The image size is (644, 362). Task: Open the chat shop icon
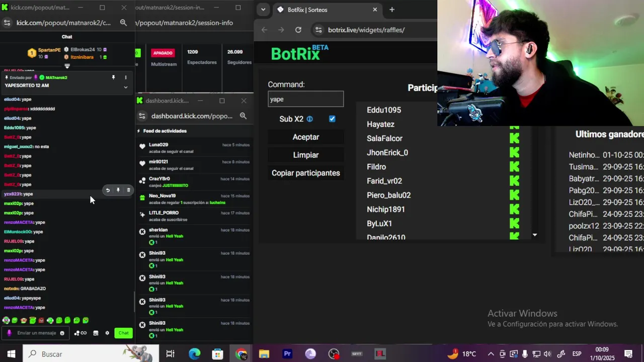point(96,333)
